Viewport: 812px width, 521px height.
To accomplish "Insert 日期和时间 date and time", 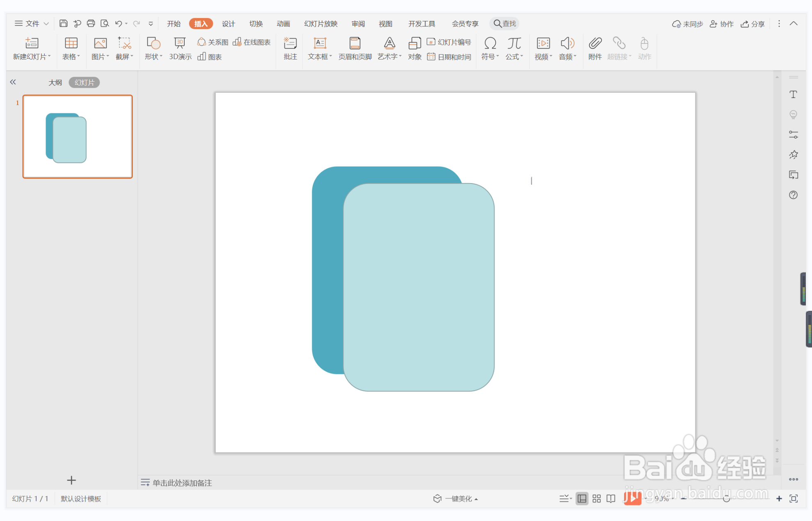I will pos(449,57).
